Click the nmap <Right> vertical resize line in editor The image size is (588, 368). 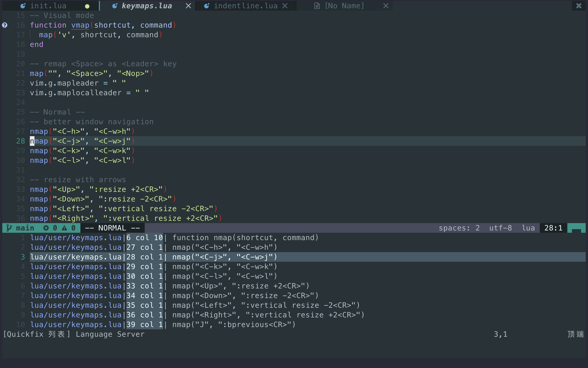click(x=126, y=218)
